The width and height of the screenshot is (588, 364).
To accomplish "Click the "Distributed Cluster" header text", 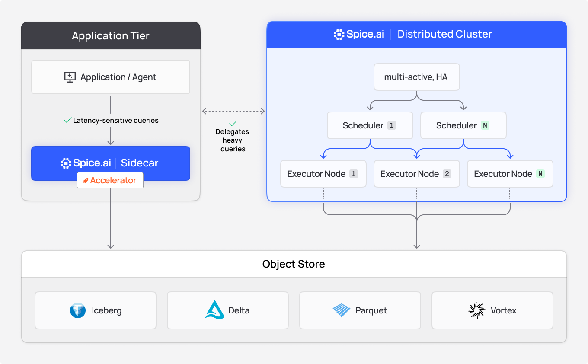I will click(445, 34).
